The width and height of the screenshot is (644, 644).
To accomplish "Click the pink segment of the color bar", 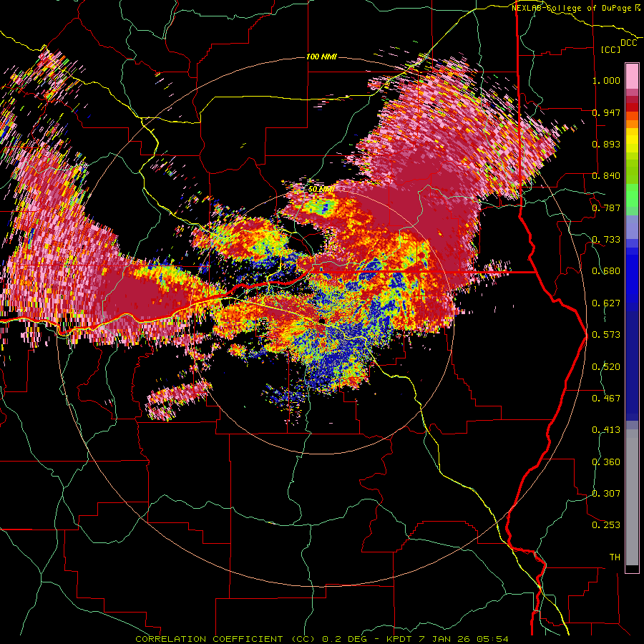I will pyautogui.click(x=632, y=77).
